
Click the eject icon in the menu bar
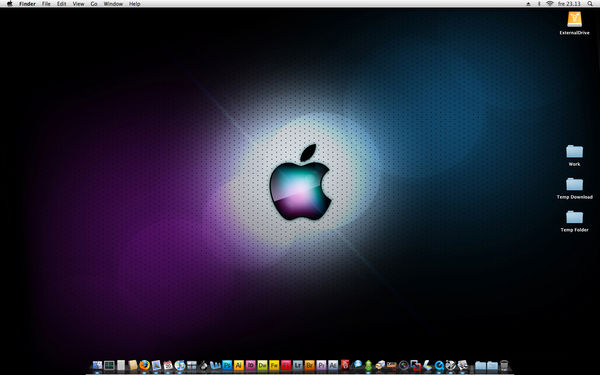click(528, 3)
